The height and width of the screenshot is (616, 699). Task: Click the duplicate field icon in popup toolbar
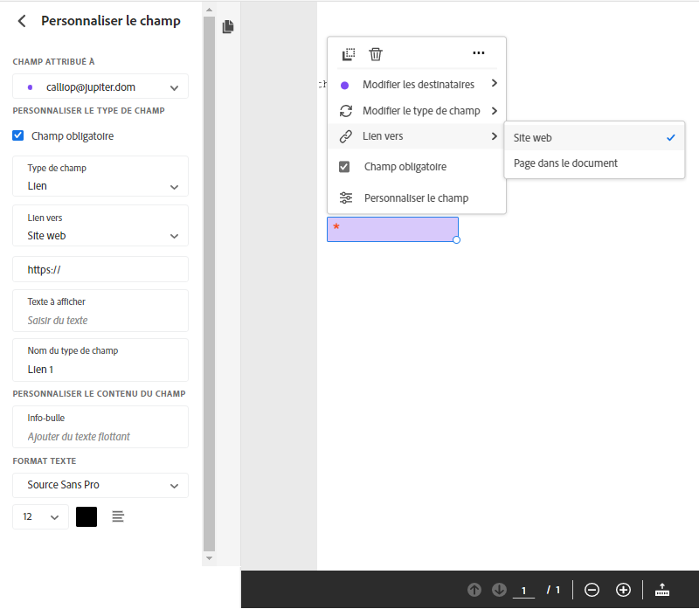coord(349,54)
